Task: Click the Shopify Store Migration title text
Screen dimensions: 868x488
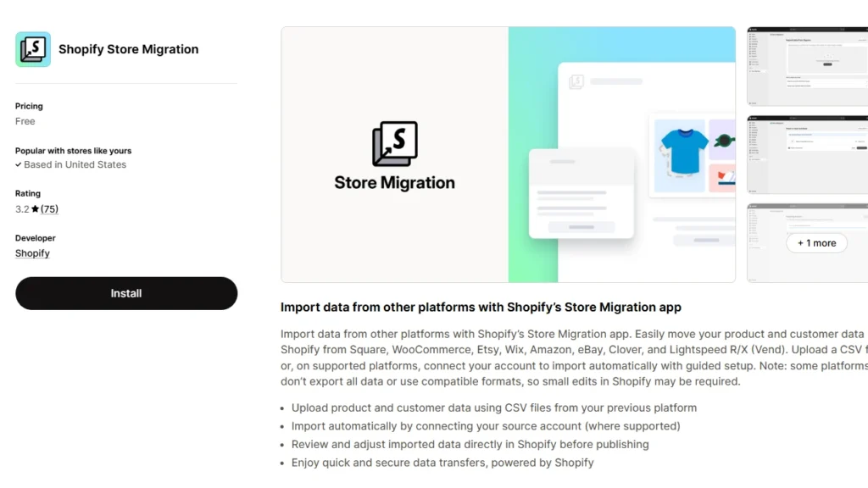Action: [x=129, y=49]
